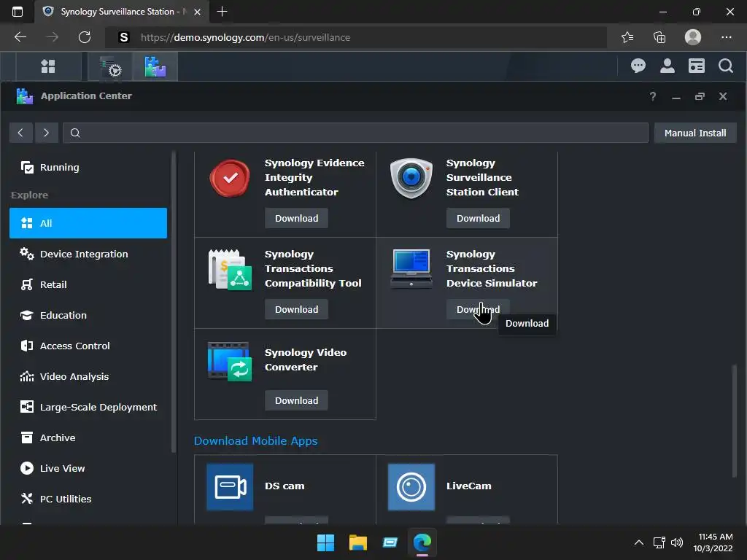
Task: Go forward in Application Center
Action: (x=46, y=133)
